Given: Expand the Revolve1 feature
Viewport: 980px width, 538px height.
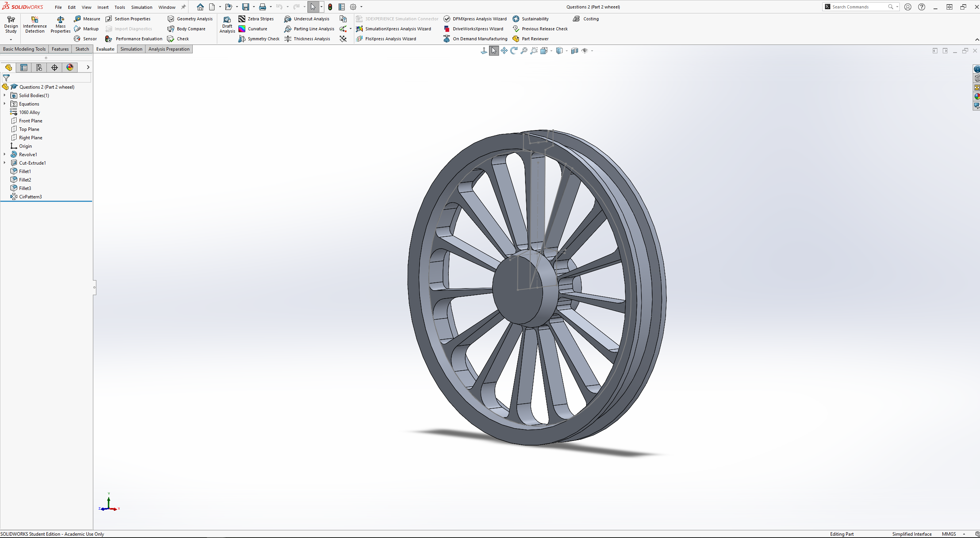Looking at the screenshot, I should tap(5, 154).
